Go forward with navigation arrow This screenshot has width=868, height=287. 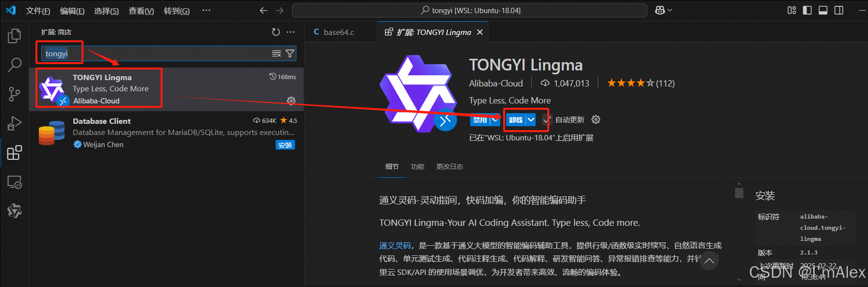[x=279, y=10]
